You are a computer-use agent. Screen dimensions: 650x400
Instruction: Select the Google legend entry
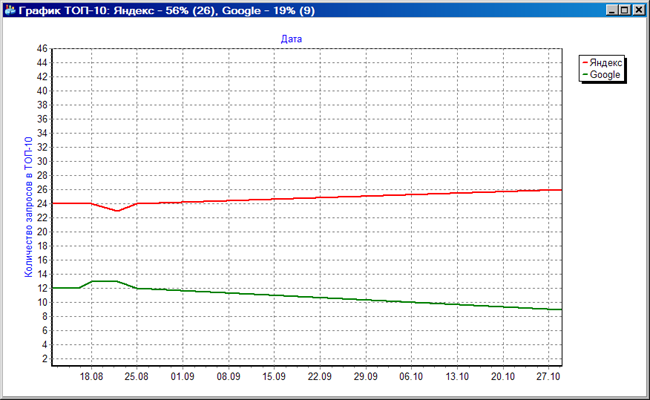point(601,75)
